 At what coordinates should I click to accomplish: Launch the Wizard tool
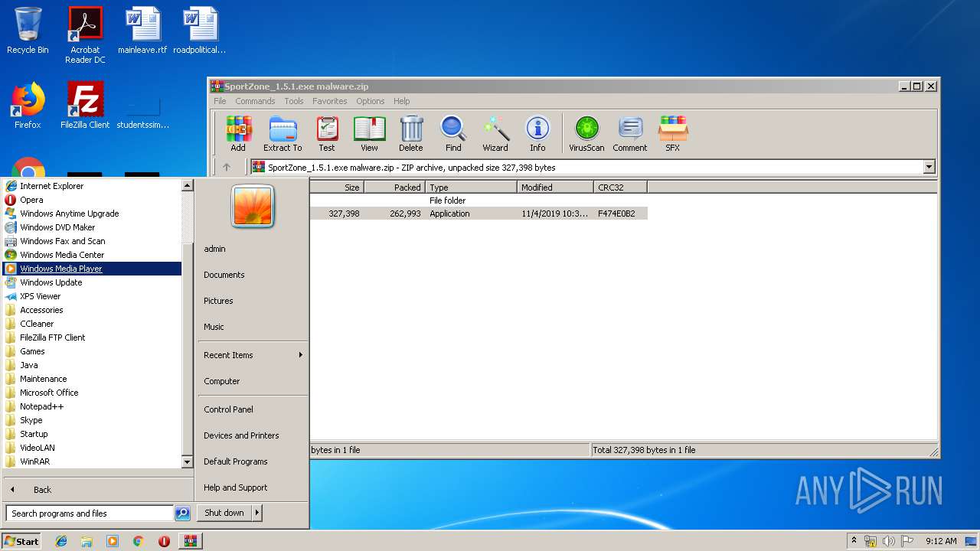tap(495, 134)
